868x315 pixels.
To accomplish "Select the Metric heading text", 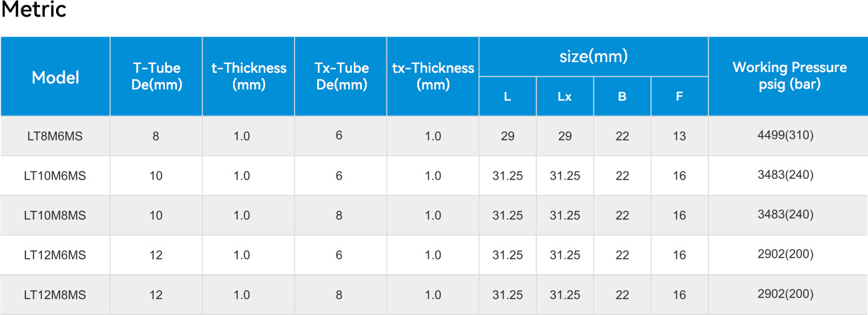I will tap(34, 11).
